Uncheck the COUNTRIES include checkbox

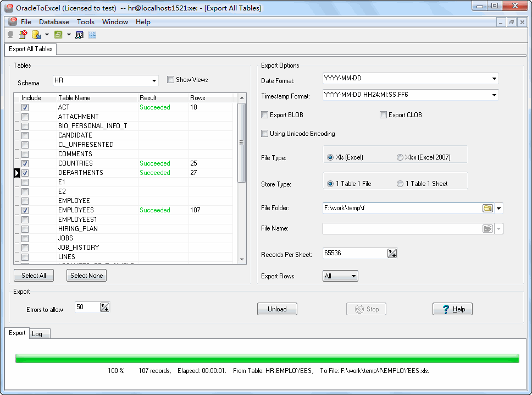(x=25, y=164)
